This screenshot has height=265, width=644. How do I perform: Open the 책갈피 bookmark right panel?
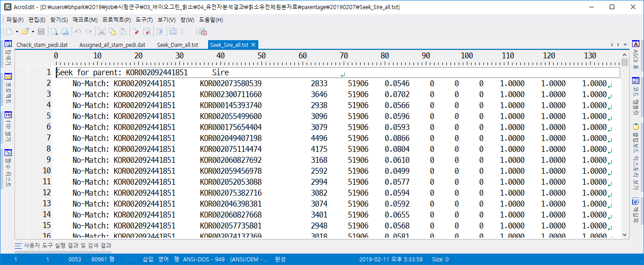(635, 211)
